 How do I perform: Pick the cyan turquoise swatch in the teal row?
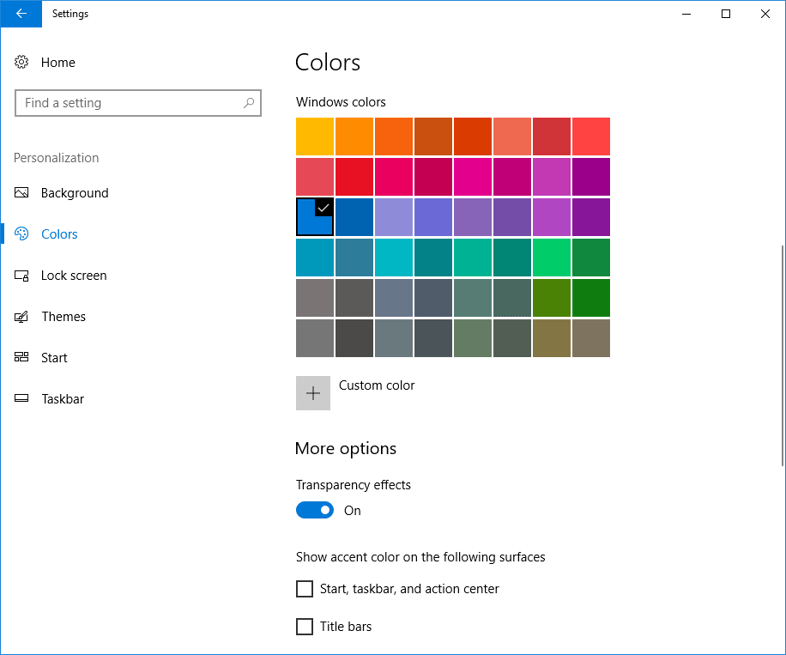pos(394,258)
